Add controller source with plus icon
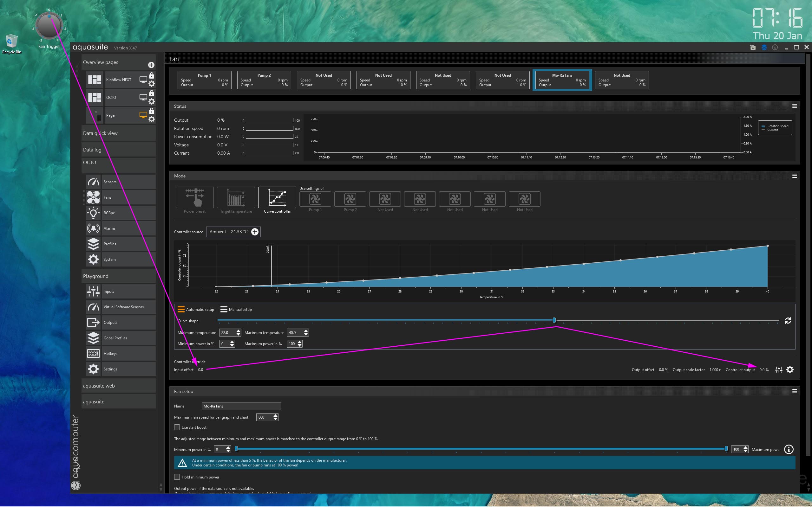The width and height of the screenshot is (812, 507). pos(255,232)
